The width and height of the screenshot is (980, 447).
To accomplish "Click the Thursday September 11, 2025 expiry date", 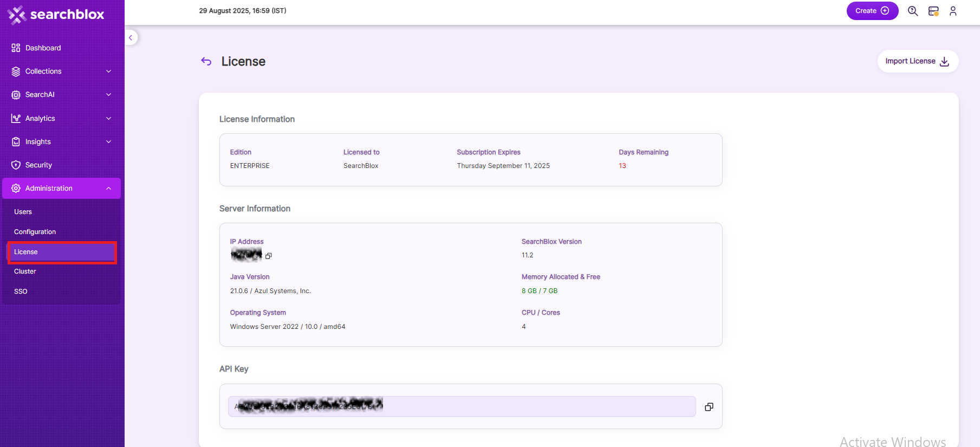I will click(x=503, y=166).
